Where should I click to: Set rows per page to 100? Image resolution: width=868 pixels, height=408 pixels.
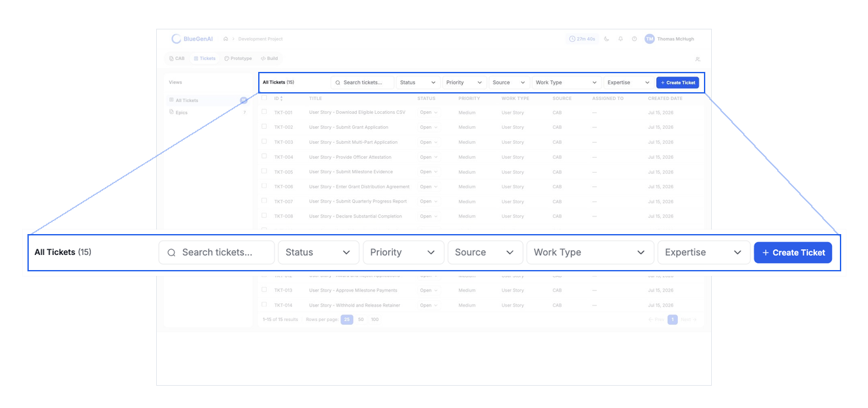point(375,320)
